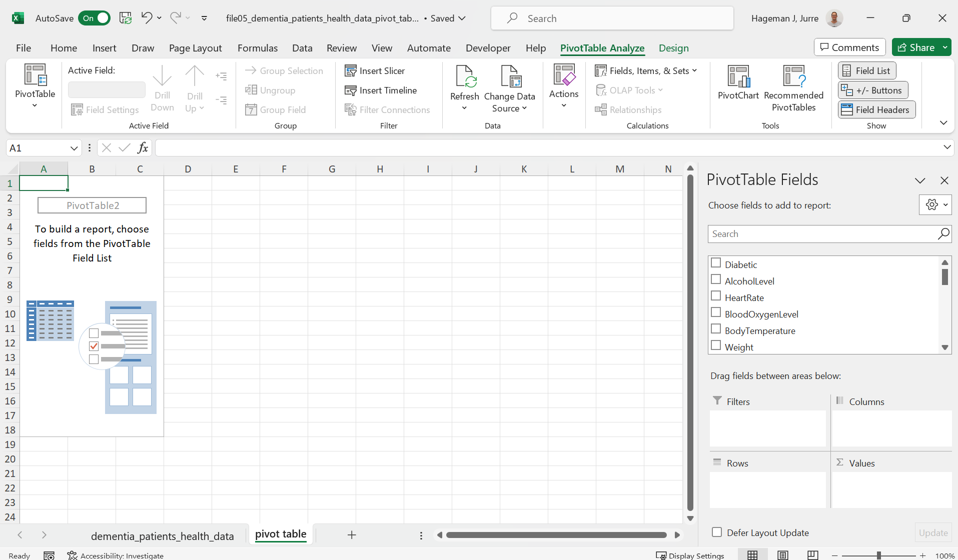Expand the OLAP Tools menu
The width and height of the screenshot is (958, 560).
coord(630,90)
